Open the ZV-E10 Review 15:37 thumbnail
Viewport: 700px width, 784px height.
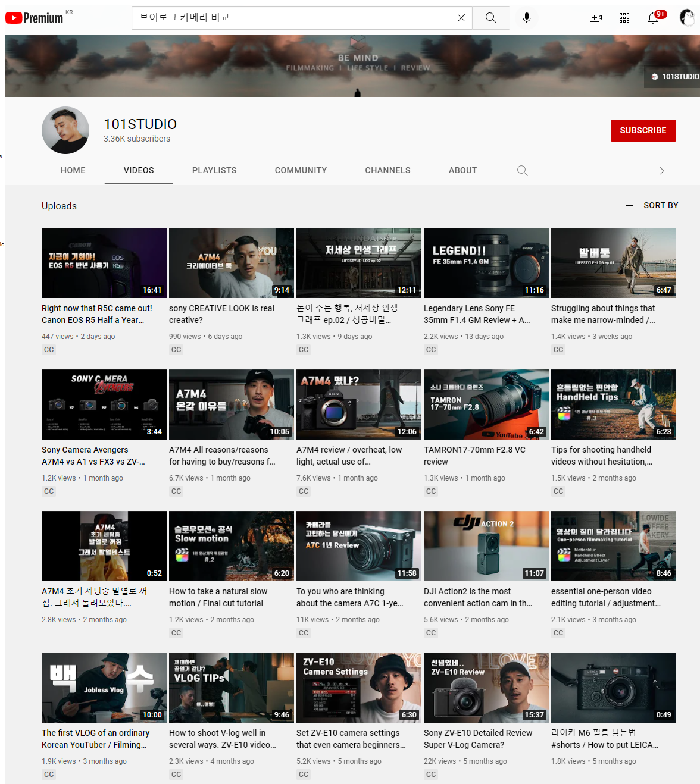(486, 688)
